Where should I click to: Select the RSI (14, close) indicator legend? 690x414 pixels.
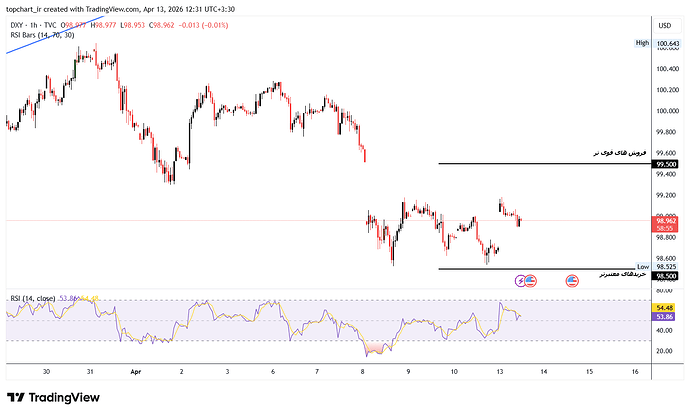[x=33, y=299]
